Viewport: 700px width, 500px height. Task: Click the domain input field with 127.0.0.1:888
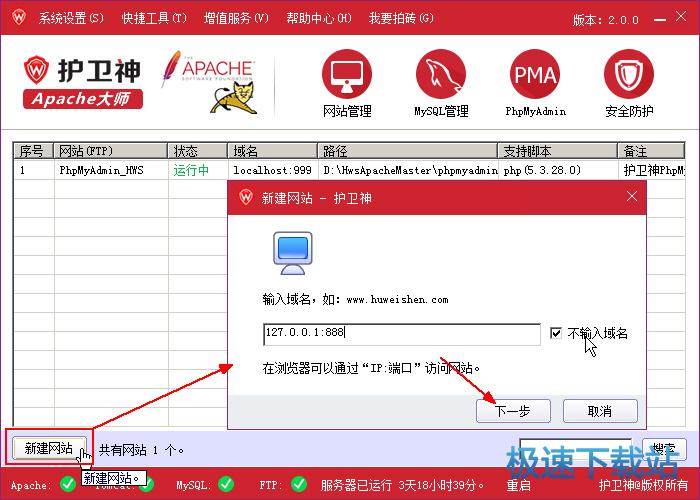click(402, 334)
